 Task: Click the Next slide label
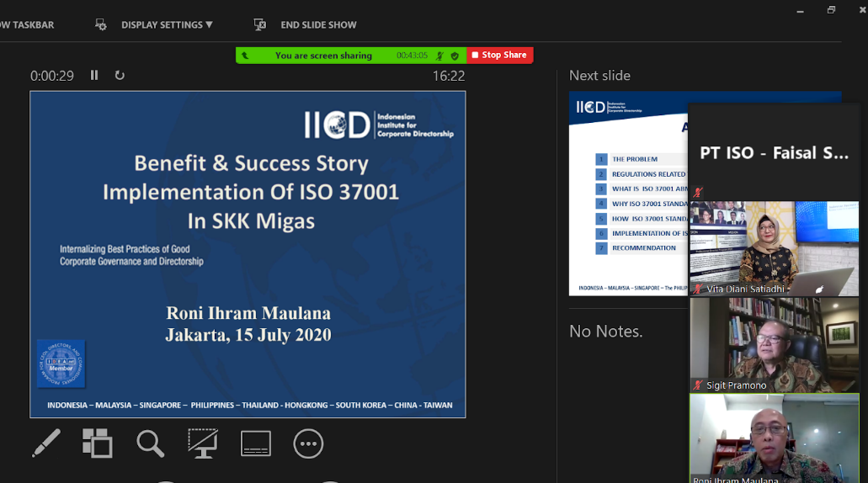tap(599, 75)
